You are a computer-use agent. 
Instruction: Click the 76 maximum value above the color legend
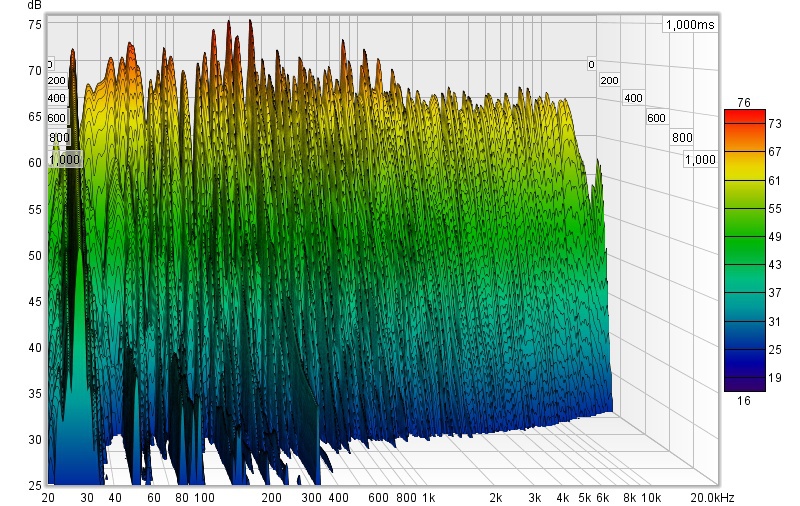(743, 102)
